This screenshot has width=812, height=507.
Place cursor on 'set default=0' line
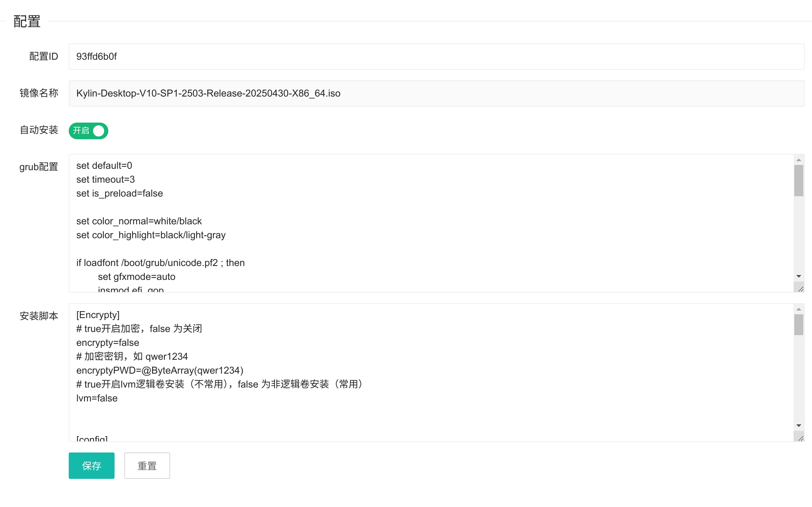pyautogui.click(x=104, y=166)
